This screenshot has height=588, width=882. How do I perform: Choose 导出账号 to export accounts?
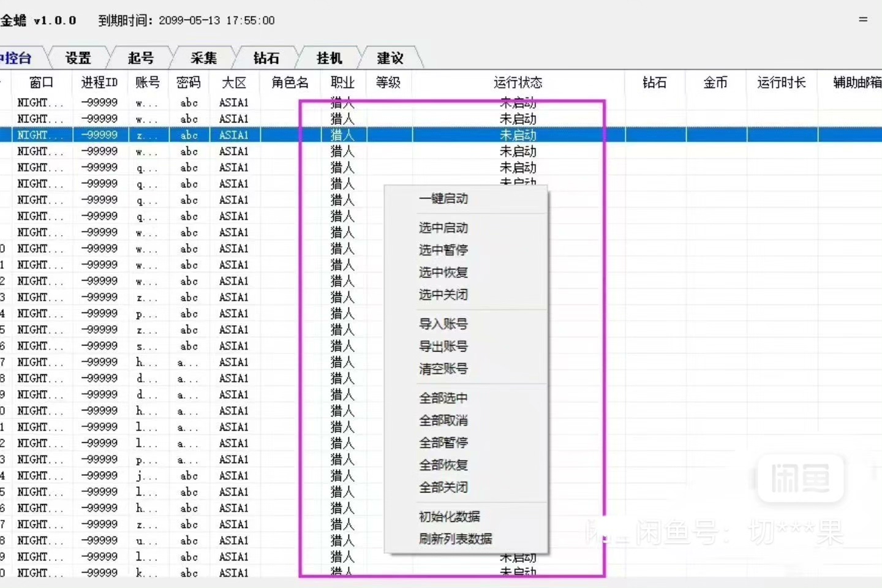pos(443,346)
